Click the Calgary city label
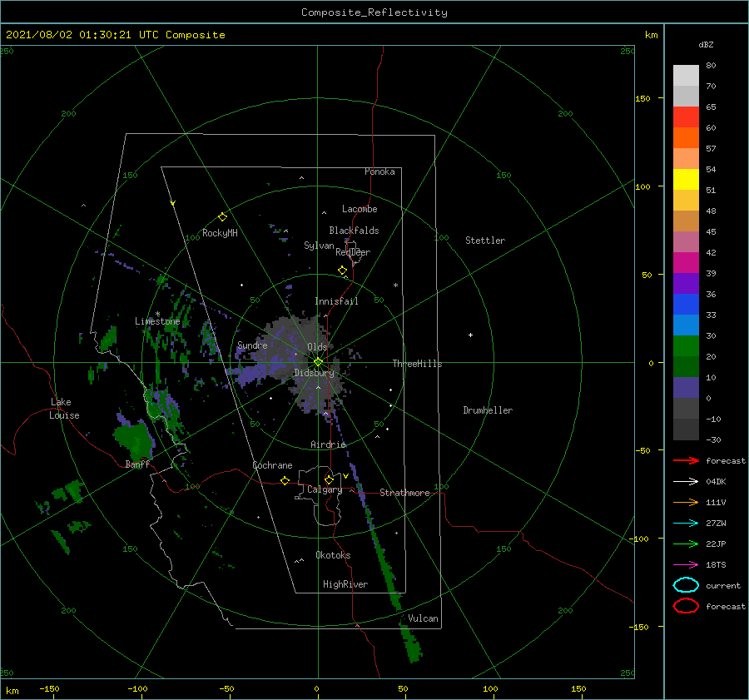 [325, 489]
